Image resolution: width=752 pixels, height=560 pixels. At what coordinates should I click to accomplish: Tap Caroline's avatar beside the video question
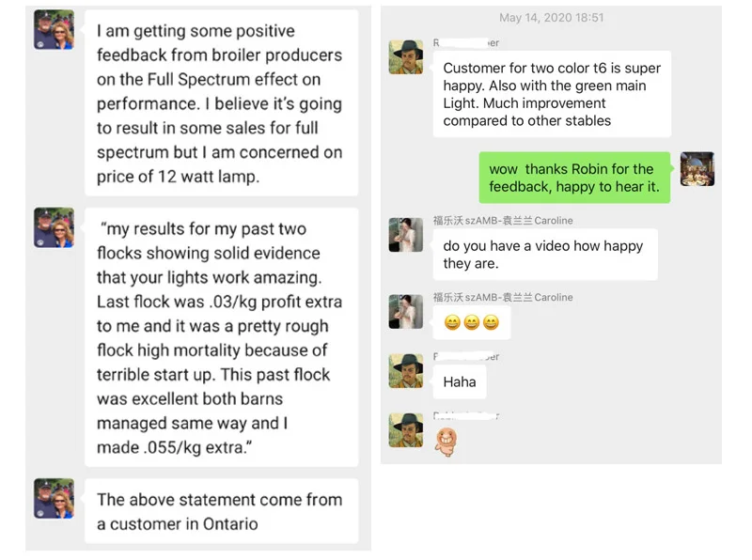pyautogui.click(x=406, y=235)
